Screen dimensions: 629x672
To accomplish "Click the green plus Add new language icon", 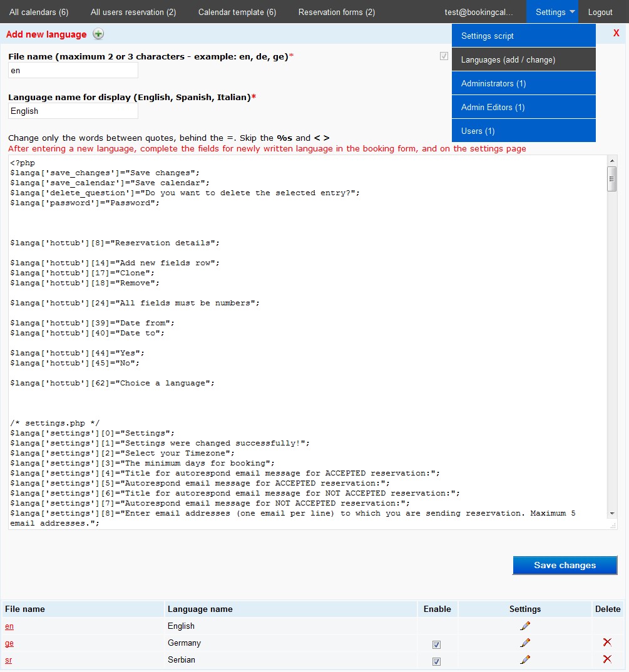I will (x=98, y=34).
